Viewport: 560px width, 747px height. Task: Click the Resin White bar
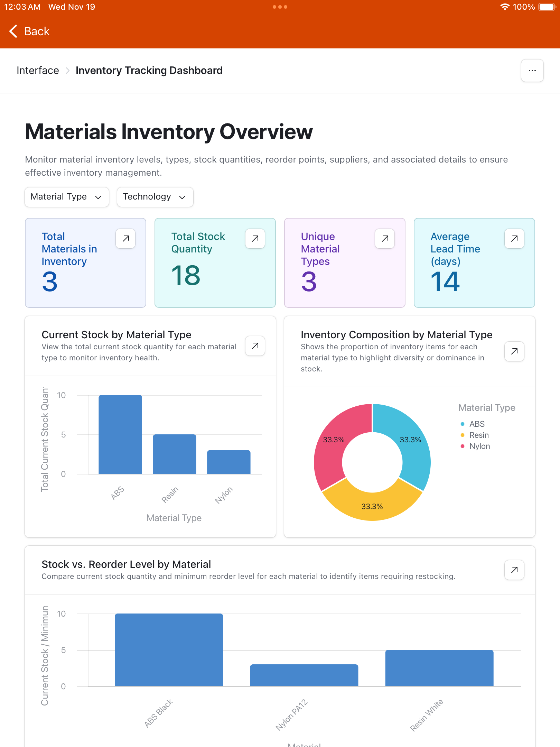[x=439, y=667]
